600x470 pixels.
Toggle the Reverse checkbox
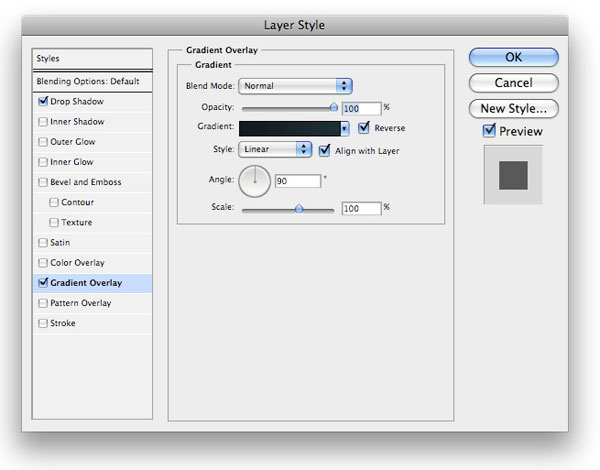364,127
